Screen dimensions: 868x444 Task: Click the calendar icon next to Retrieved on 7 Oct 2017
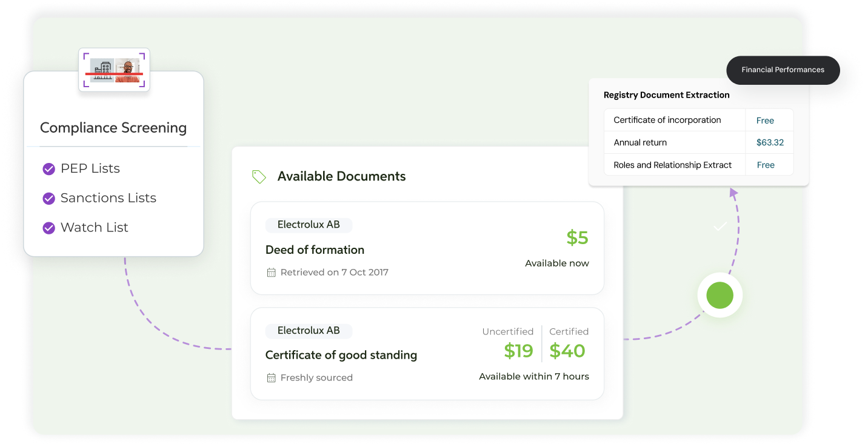[x=271, y=273]
